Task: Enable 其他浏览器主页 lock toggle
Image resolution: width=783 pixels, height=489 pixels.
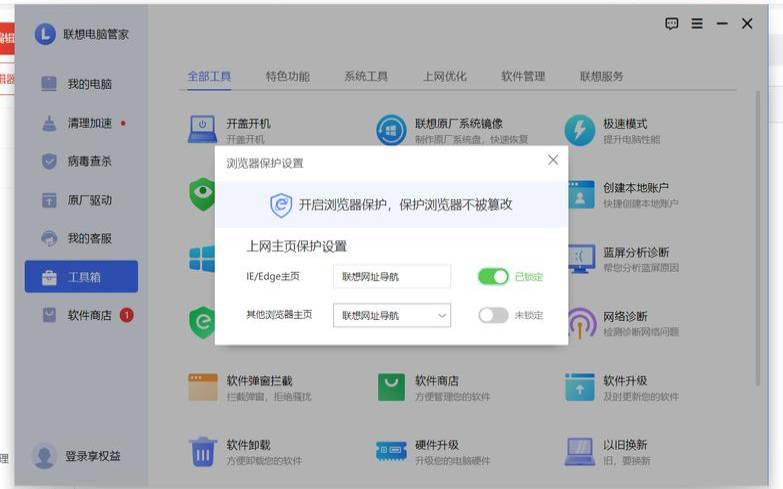Action: 493,315
